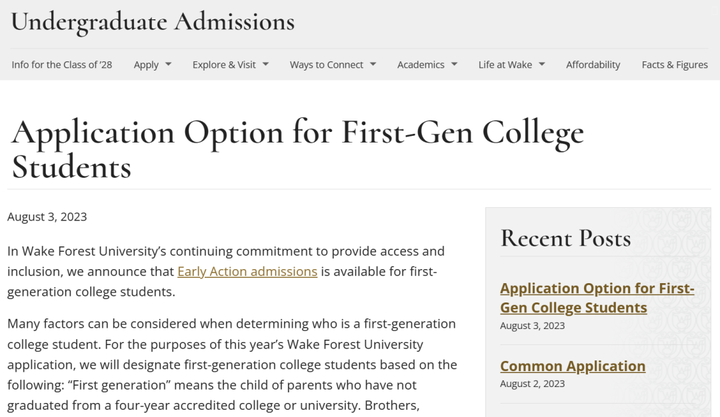
Task: Click the Application Option page heading
Action: (296, 148)
